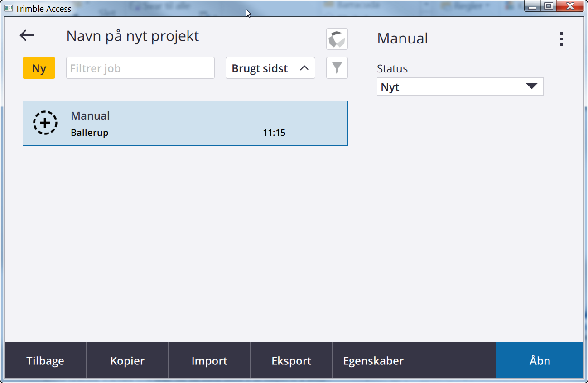
Task: Expand the Brugt sidst sort dropdown
Action: click(270, 68)
